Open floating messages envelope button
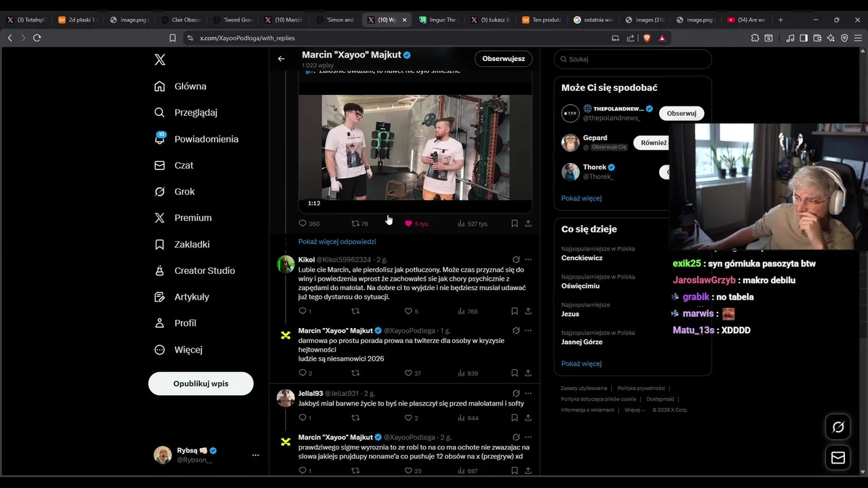This screenshot has width=868, height=488. click(838, 458)
